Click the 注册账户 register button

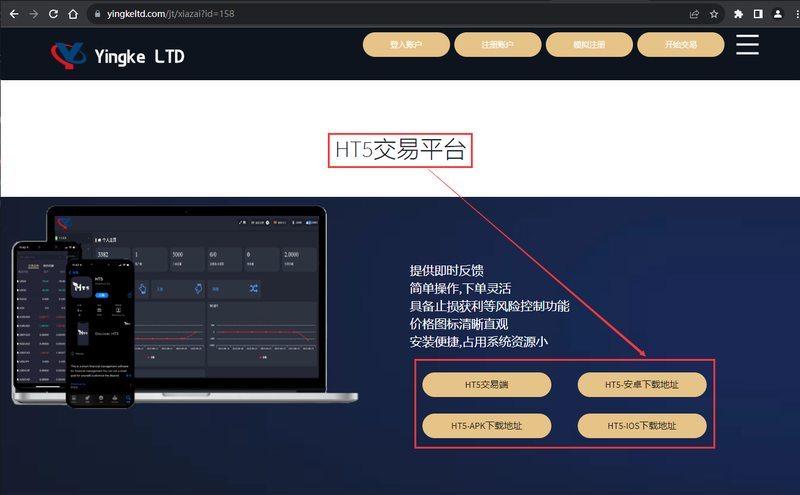tap(497, 44)
